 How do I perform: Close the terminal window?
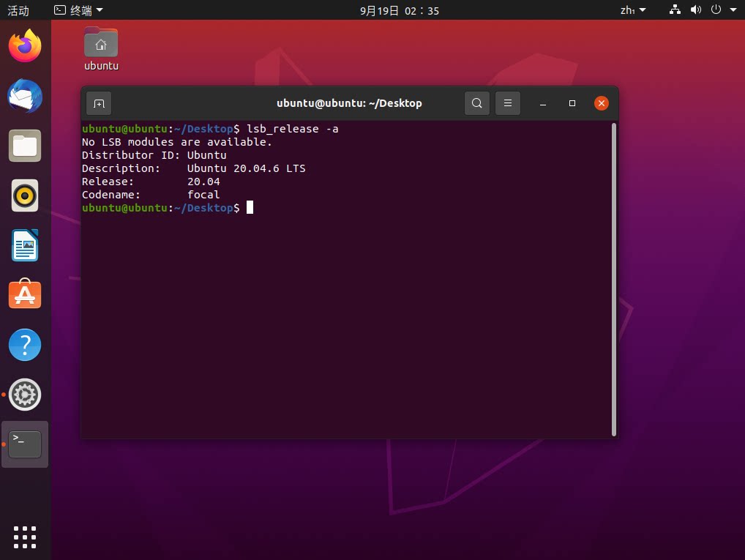tap(602, 103)
